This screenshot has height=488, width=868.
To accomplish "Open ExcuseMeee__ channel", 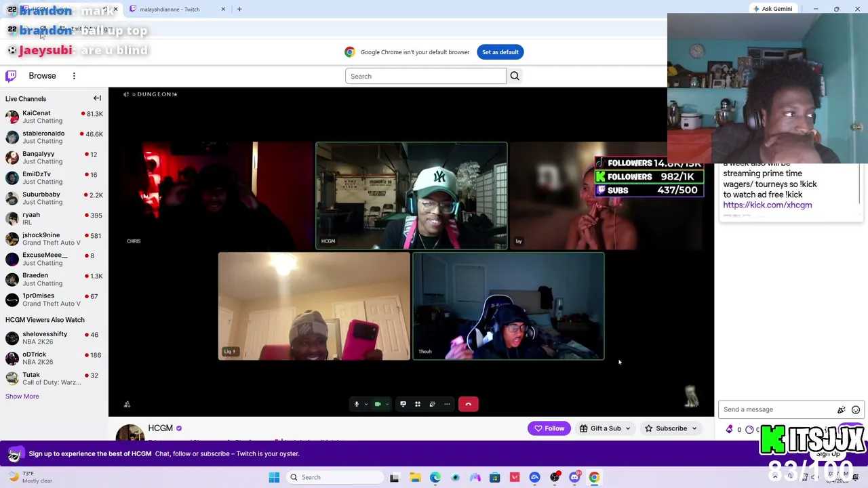I will 54,259.
